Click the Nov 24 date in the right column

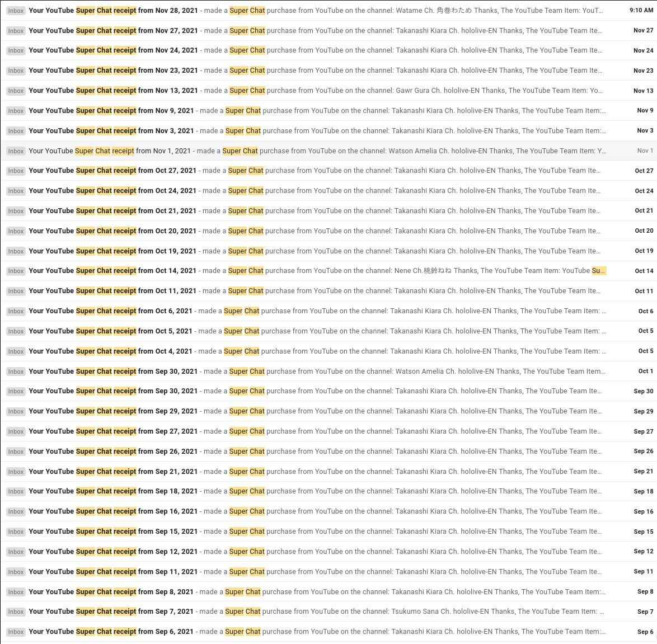pyautogui.click(x=643, y=50)
